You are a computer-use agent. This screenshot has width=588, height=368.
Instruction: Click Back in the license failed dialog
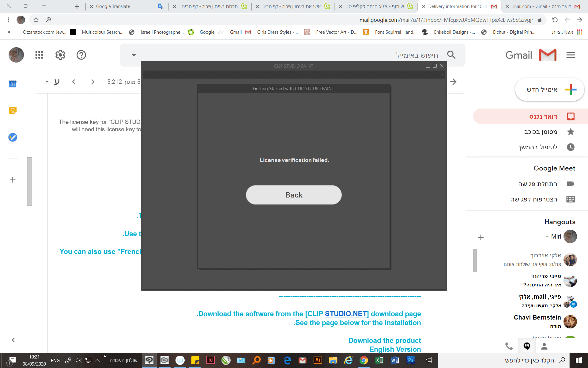pyautogui.click(x=293, y=195)
